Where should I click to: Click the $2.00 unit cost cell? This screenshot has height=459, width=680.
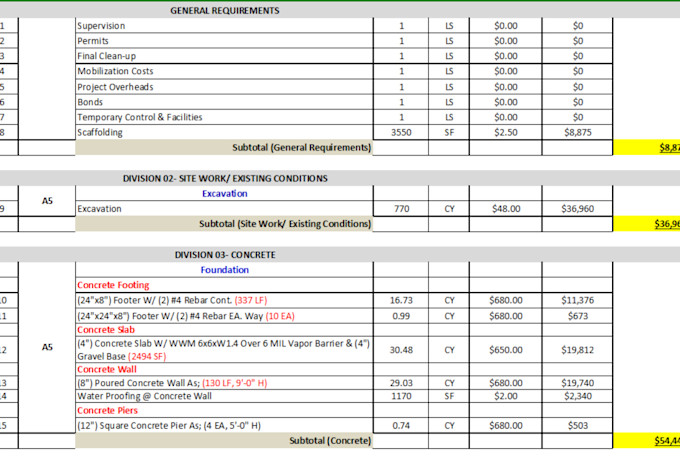506,396
